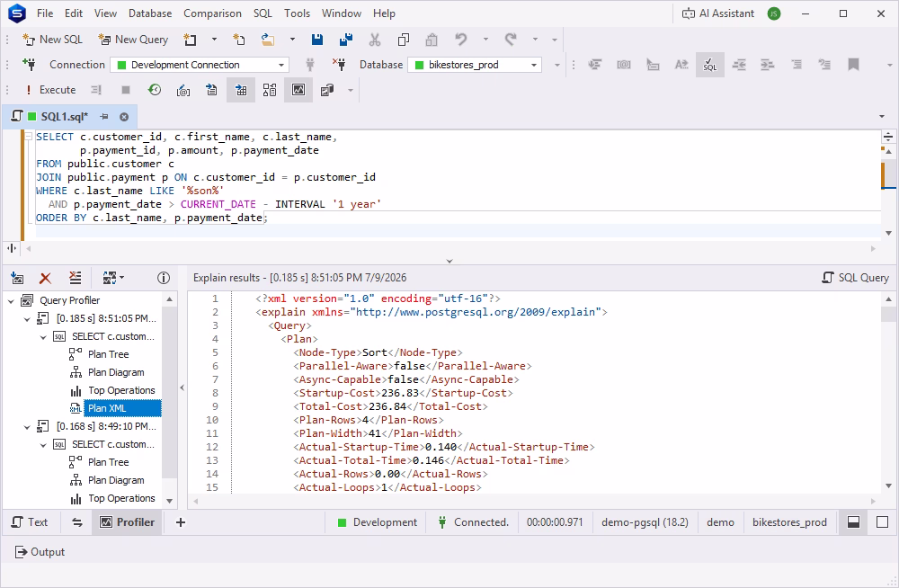Click the SQL Query link
Image resolution: width=899 pixels, height=588 pixels.
(x=856, y=278)
